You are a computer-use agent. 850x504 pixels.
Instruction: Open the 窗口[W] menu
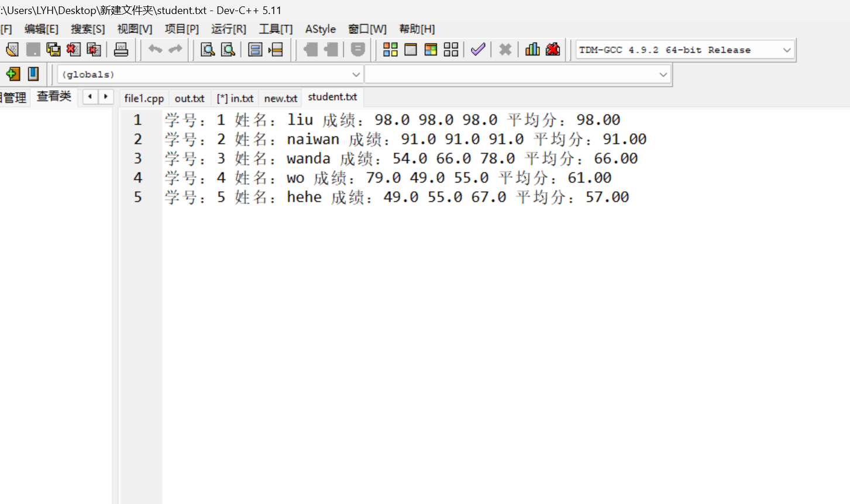point(367,29)
